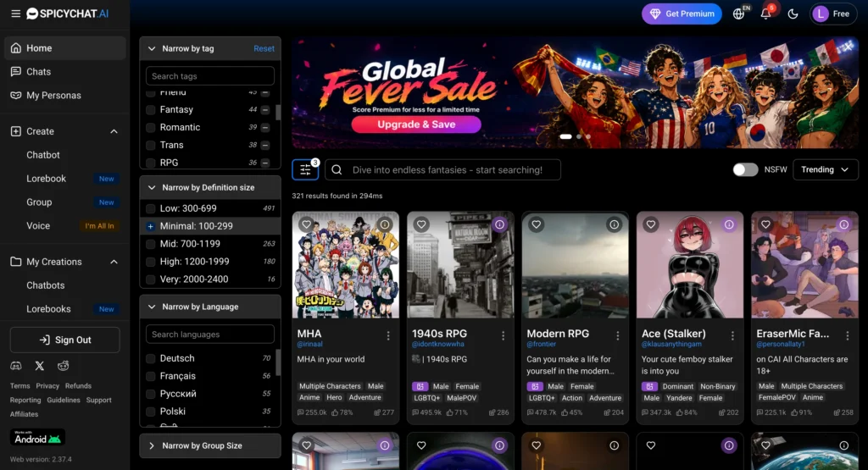Open the language globe selector
This screenshot has height=470, width=868.
[739, 14]
